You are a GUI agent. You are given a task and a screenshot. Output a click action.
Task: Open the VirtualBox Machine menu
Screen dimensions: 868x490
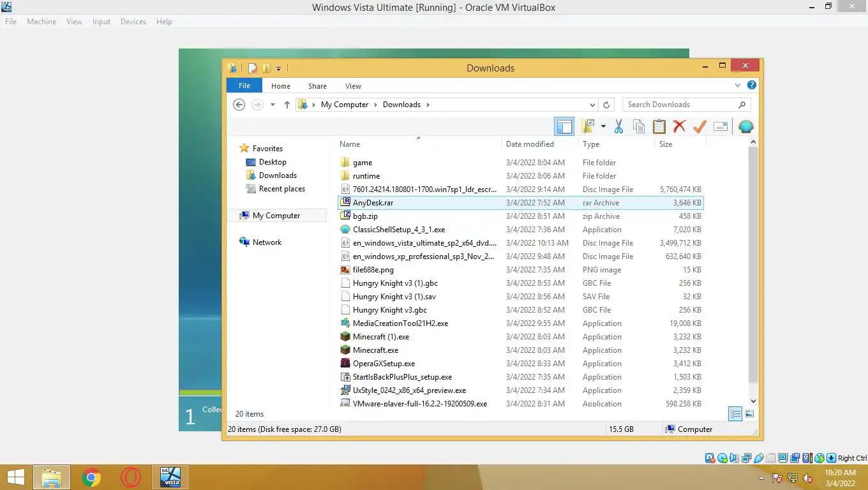(41, 21)
